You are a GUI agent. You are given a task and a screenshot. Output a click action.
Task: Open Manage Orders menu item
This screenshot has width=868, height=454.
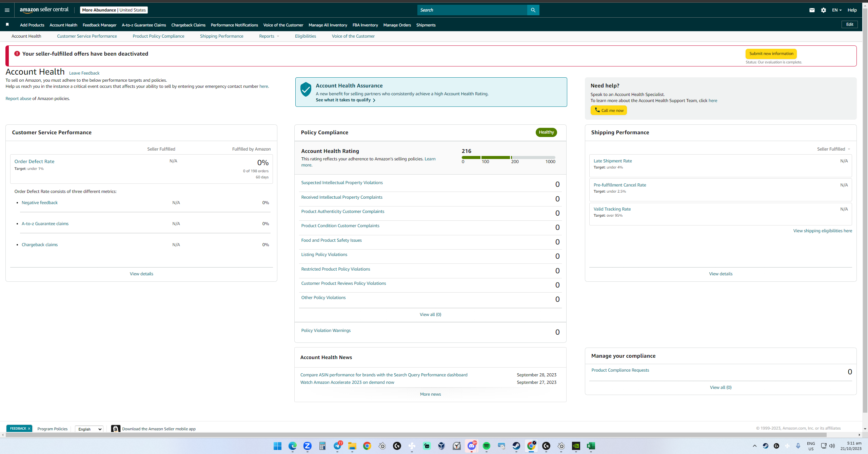click(397, 25)
